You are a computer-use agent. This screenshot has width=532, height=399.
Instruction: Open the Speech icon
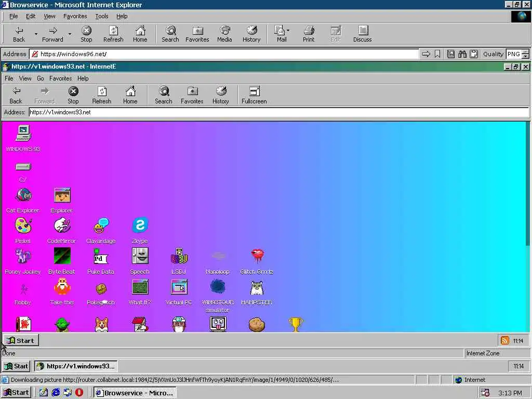click(x=140, y=256)
